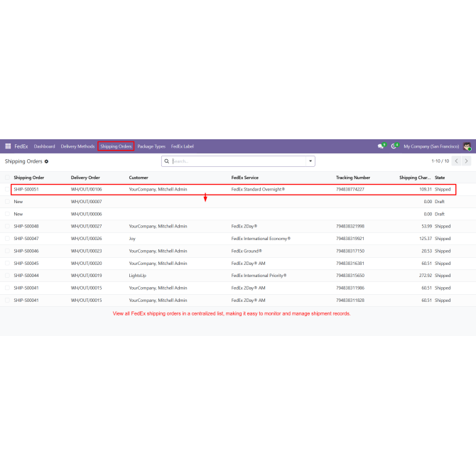Go to previous page arrow
The width and height of the screenshot is (476, 476).
pos(456,161)
